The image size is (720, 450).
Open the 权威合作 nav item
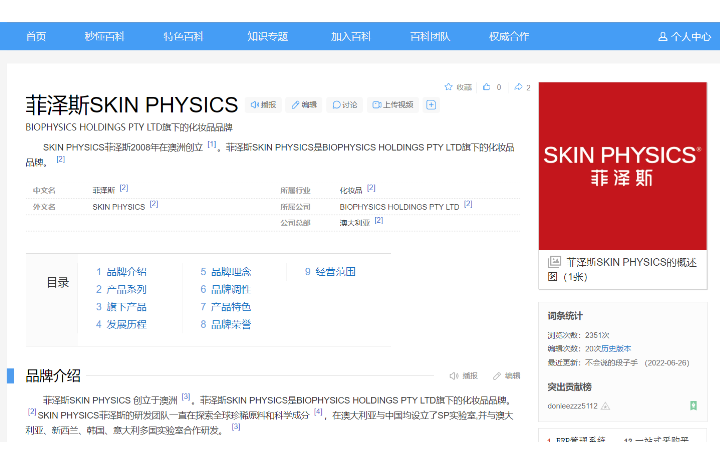tap(509, 36)
